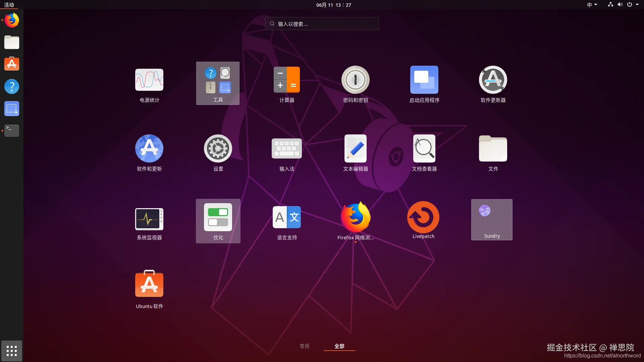This screenshot has width=644, height=362.
Task: Open 软件更新器 software updater
Action: coord(493,80)
